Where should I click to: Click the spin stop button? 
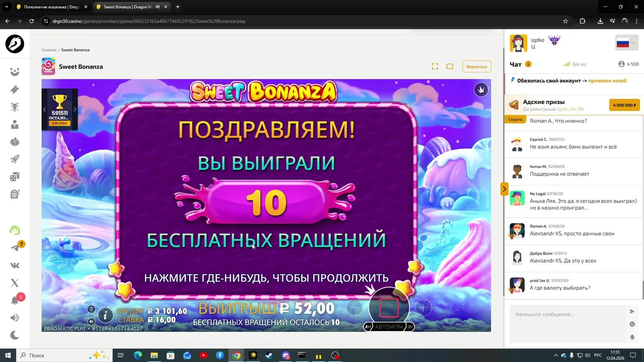(389, 307)
